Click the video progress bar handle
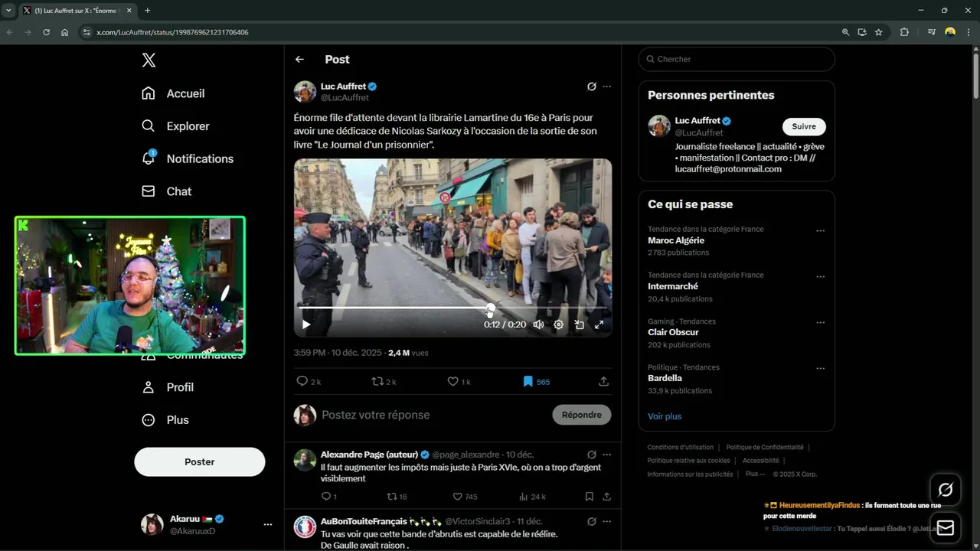The width and height of the screenshot is (980, 551). pos(491,308)
